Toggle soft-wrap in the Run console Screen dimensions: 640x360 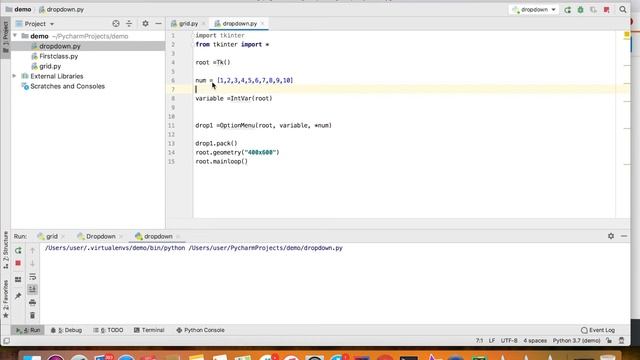pos(33,277)
